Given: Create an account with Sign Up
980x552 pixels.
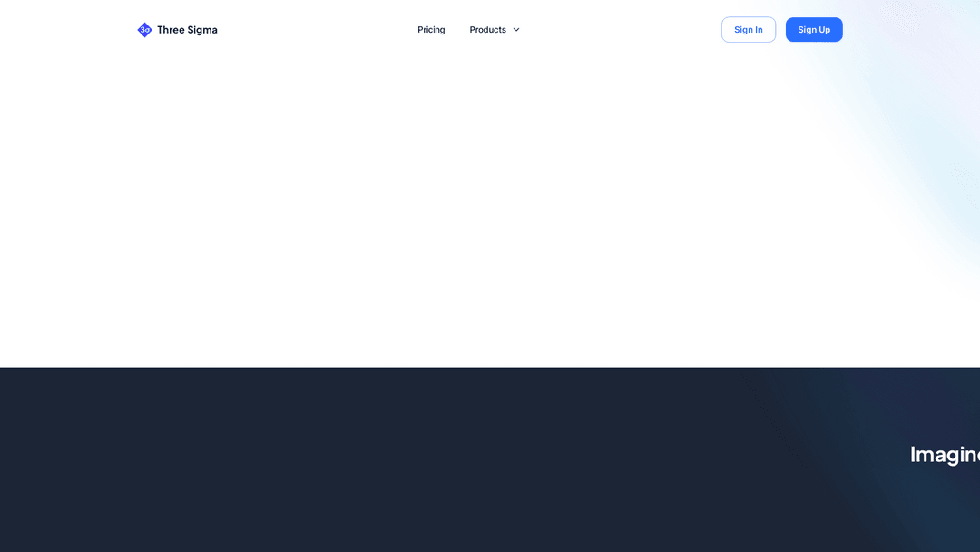Looking at the screenshot, I should click(814, 30).
